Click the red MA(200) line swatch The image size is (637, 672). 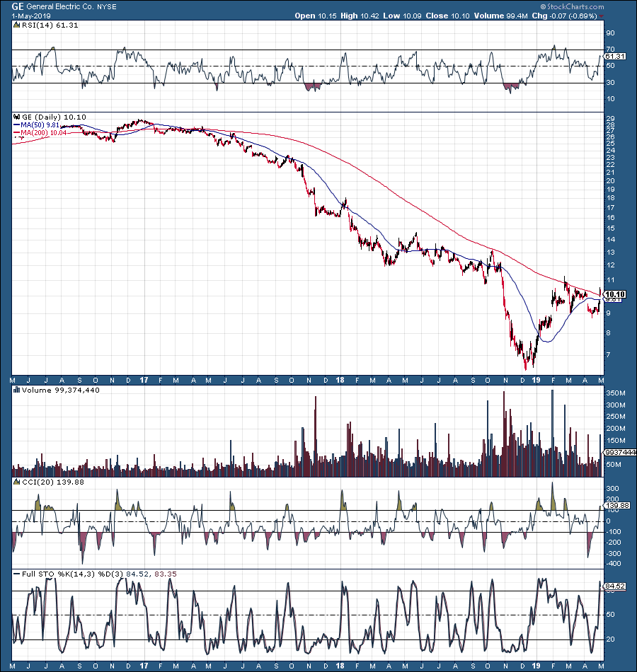pyautogui.click(x=17, y=133)
